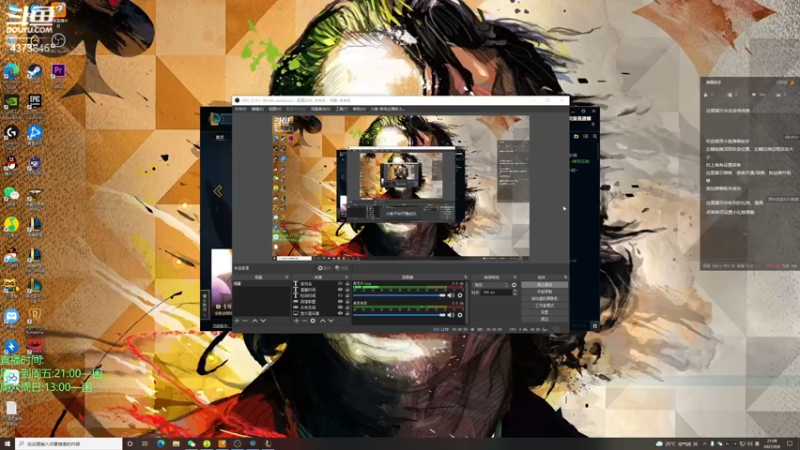
Task: Undock the Scenes panel via header icon
Action: click(287, 277)
